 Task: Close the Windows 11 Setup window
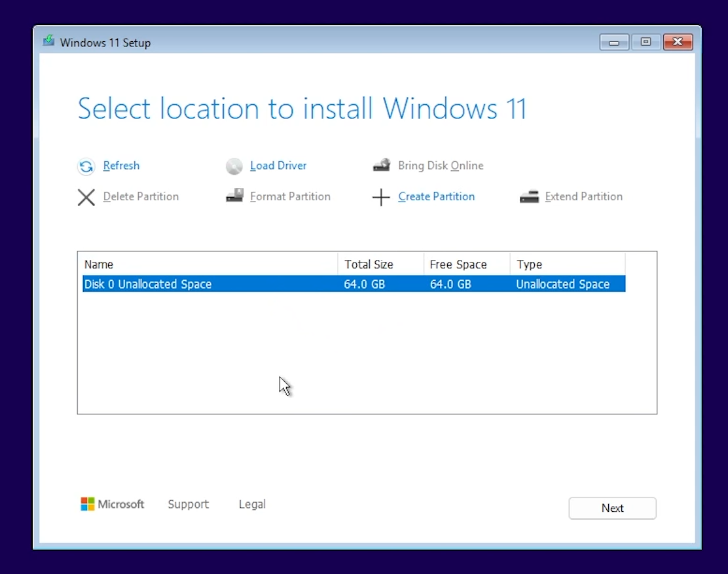coord(678,42)
